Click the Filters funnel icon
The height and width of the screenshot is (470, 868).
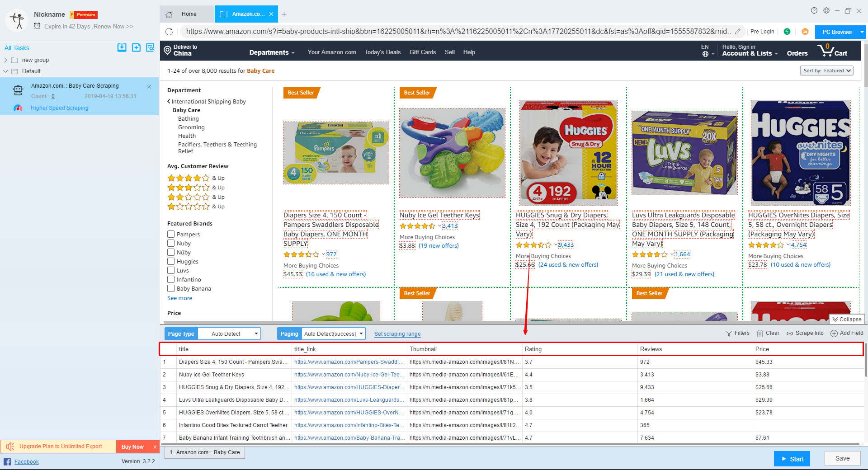pyautogui.click(x=729, y=334)
